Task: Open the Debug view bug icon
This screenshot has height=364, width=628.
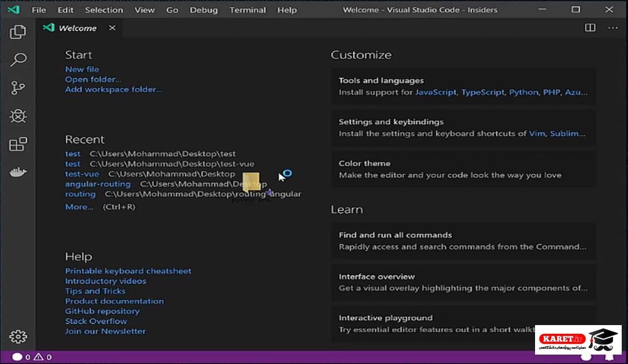Action: (18, 116)
